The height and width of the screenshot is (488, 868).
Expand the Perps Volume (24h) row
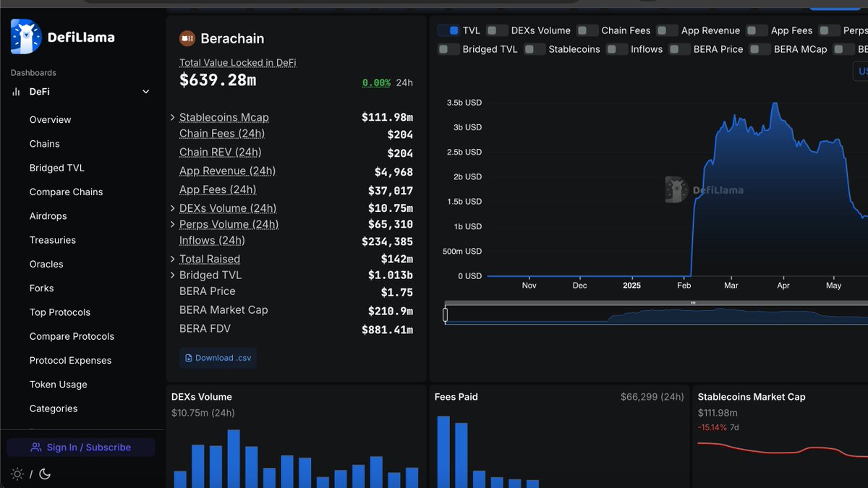[172, 225]
